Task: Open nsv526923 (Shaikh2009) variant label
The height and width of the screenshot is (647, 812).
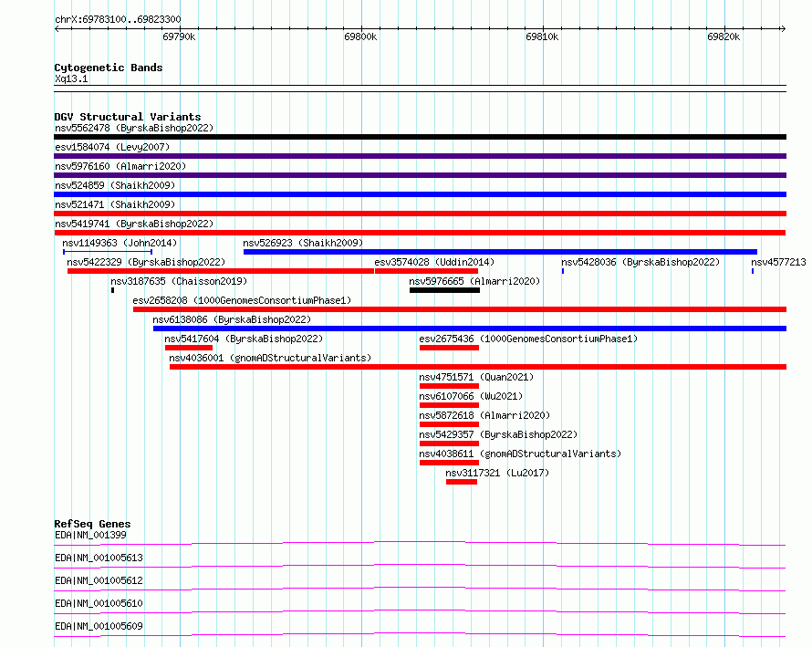Action: click(303, 243)
